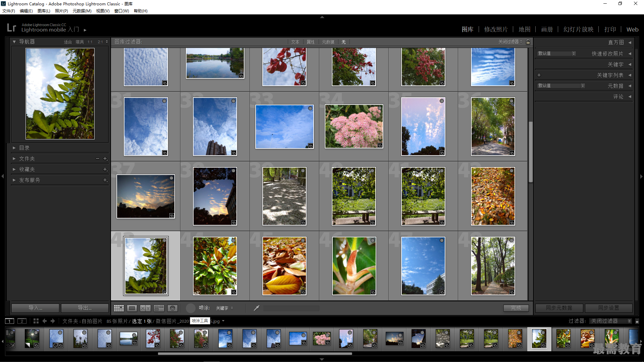
Task: Toggle quick collection marker on photo 37
Action: (171, 178)
